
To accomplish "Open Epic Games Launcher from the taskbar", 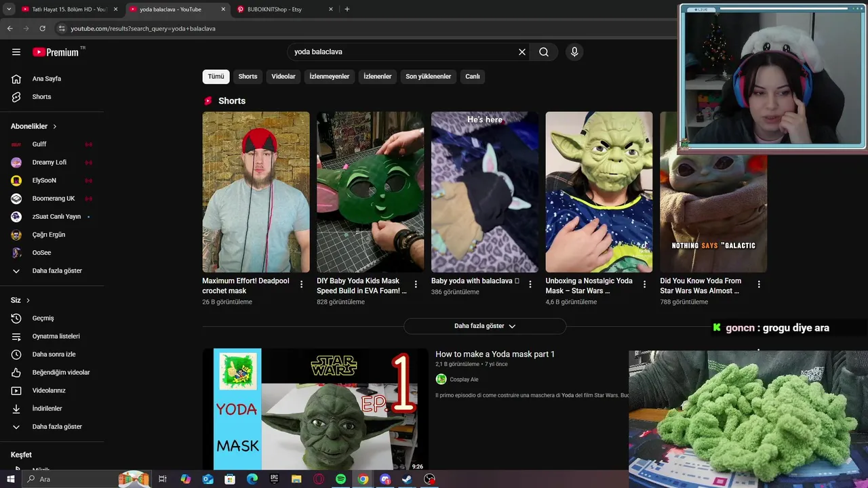I will click(x=274, y=479).
